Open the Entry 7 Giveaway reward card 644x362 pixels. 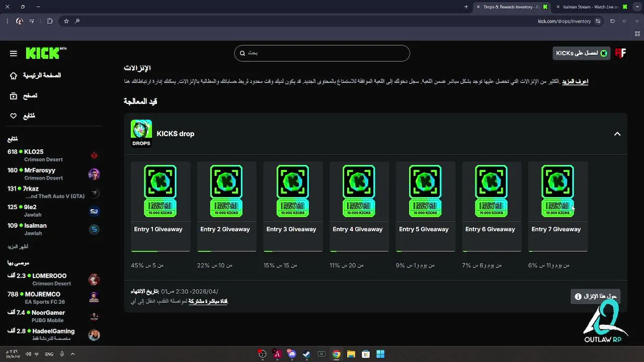point(558,206)
